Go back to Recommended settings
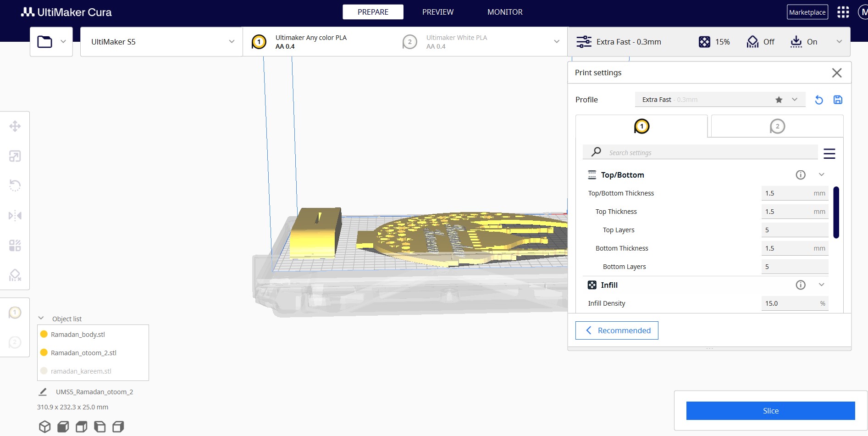Viewport: 868px width, 436px height. point(617,330)
